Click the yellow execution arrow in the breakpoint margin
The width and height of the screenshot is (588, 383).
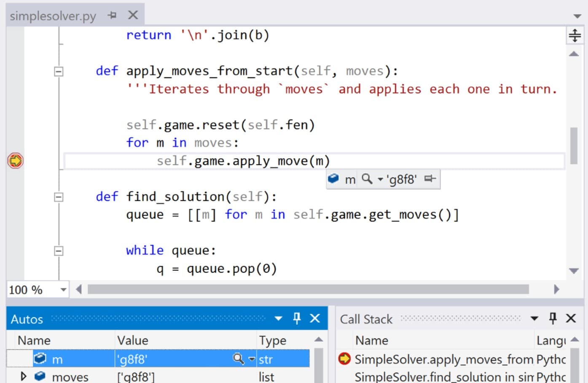(15, 161)
